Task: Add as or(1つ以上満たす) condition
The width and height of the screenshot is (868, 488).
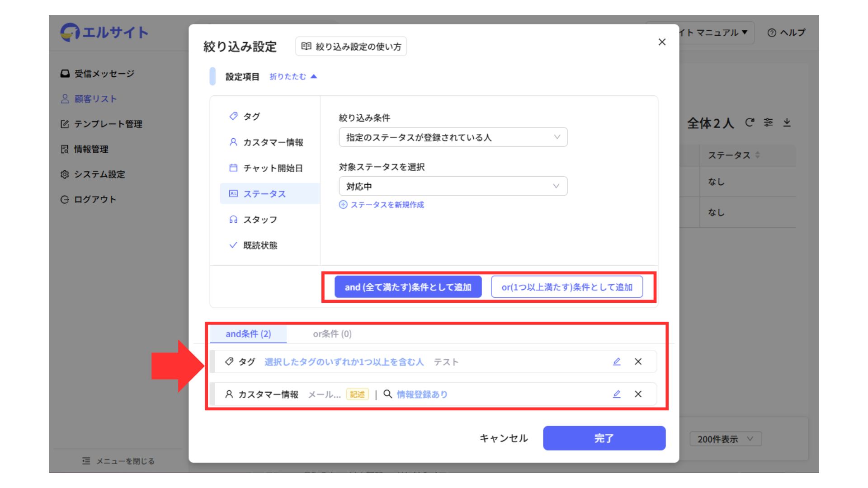Action: click(566, 287)
